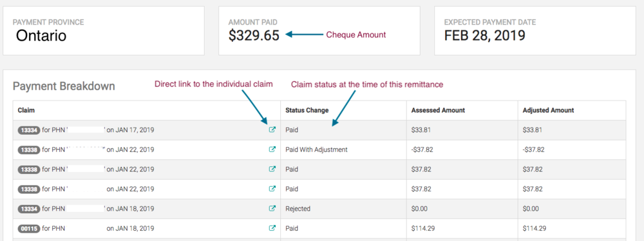644x241 pixels.
Task: Click the $329.65 amount paid value
Action: pyautogui.click(x=254, y=35)
